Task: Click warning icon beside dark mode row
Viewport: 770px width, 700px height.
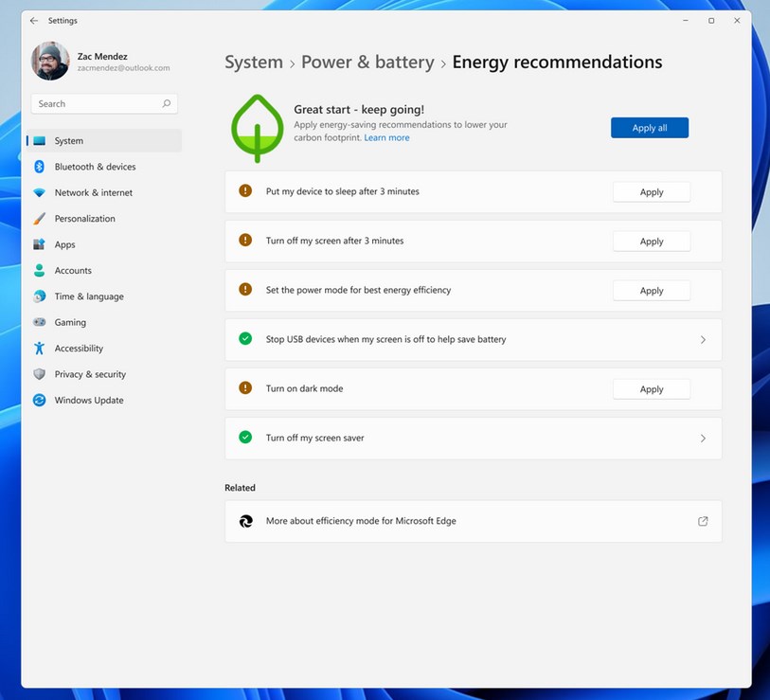Action: tap(245, 387)
